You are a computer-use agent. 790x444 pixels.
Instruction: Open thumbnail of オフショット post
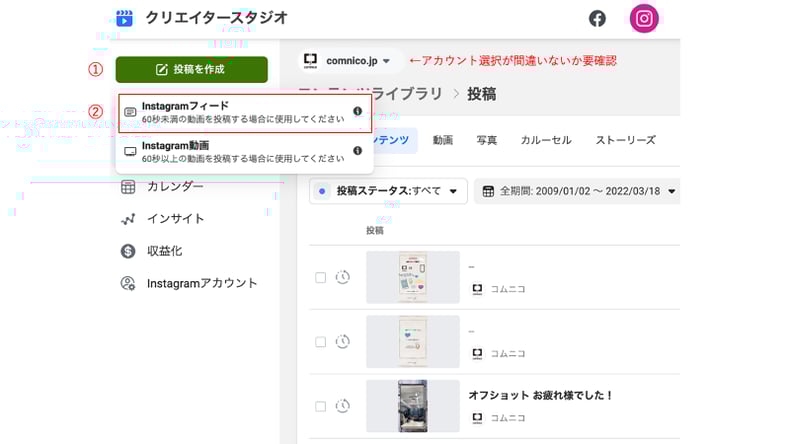pos(413,406)
